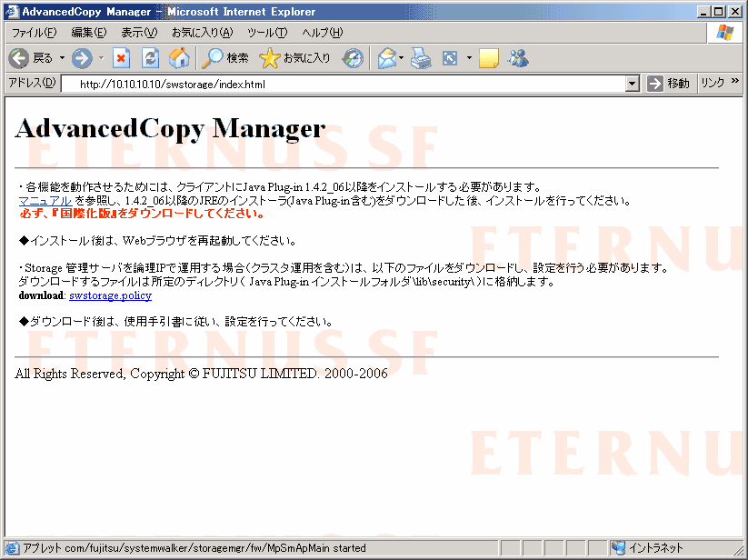Open the ファイル(F) menu
The height and width of the screenshot is (560, 748).
pos(34,33)
